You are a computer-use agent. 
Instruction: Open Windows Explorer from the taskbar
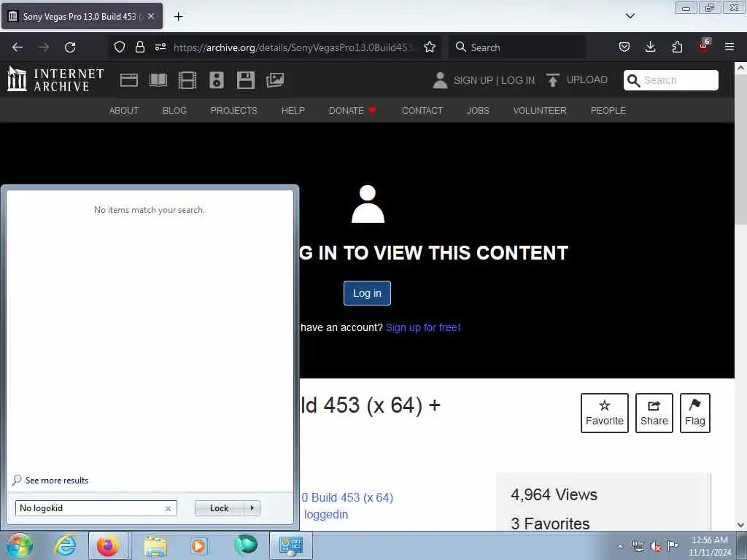[x=155, y=545]
